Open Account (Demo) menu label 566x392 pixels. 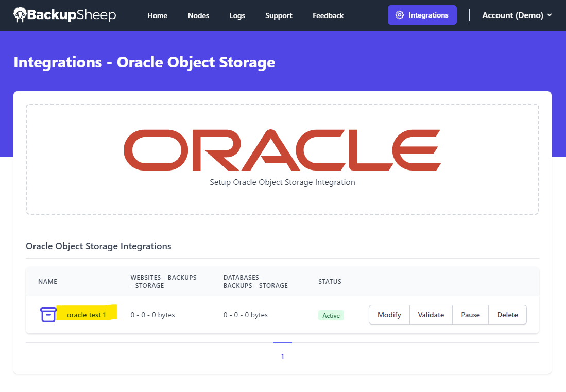[512, 15]
